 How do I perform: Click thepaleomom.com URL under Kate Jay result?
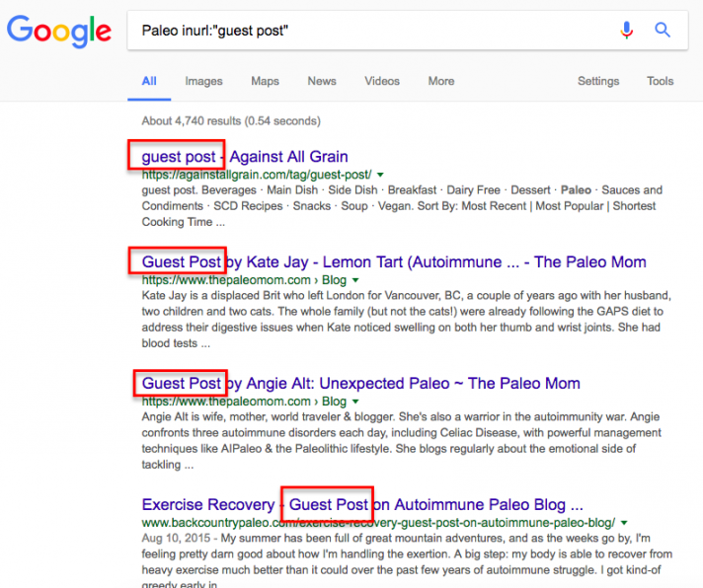click(244, 280)
